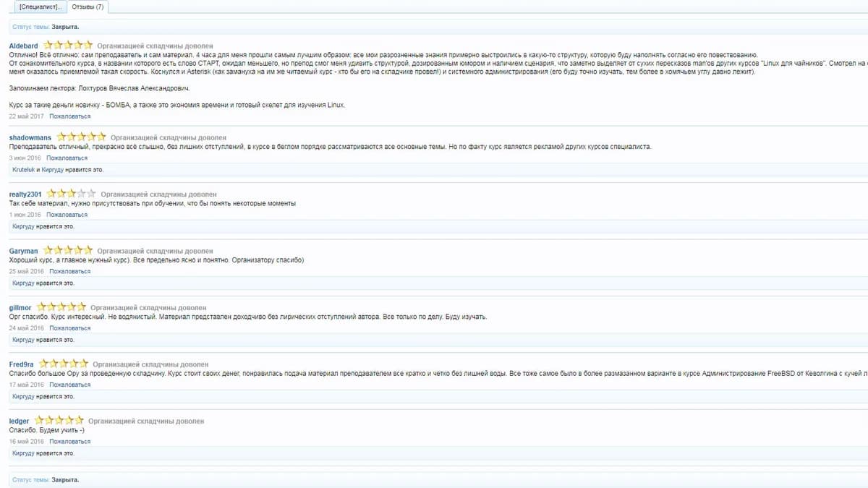Open the Kruteluk liker profile link
The width and height of the screenshot is (868, 488).
tap(24, 170)
